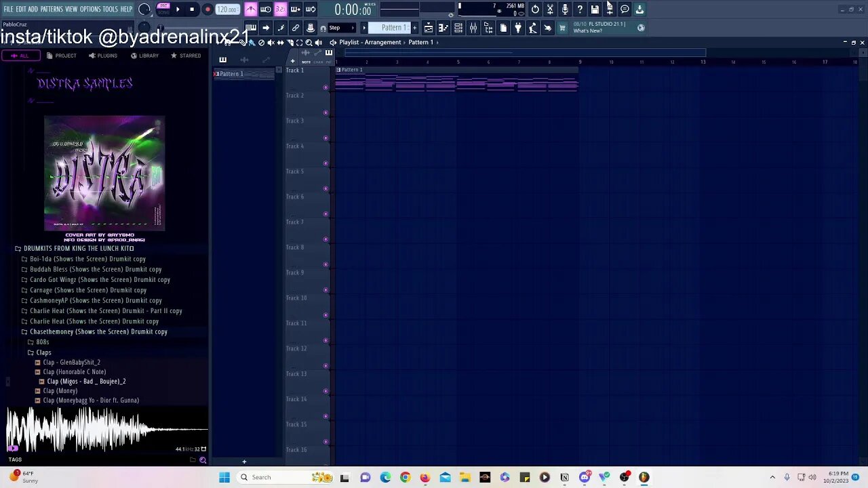868x488 pixels.
Task: Expand the Boi-1da Drumkit folder
Action: tap(83, 259)
